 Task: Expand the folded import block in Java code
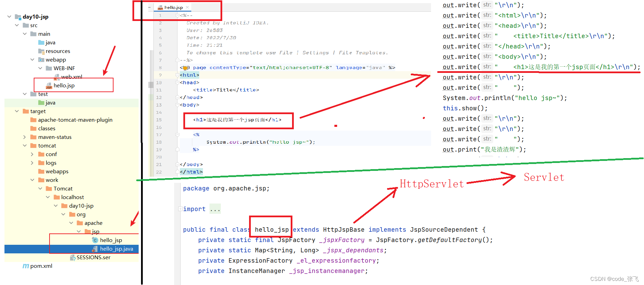tap(180, 209)
